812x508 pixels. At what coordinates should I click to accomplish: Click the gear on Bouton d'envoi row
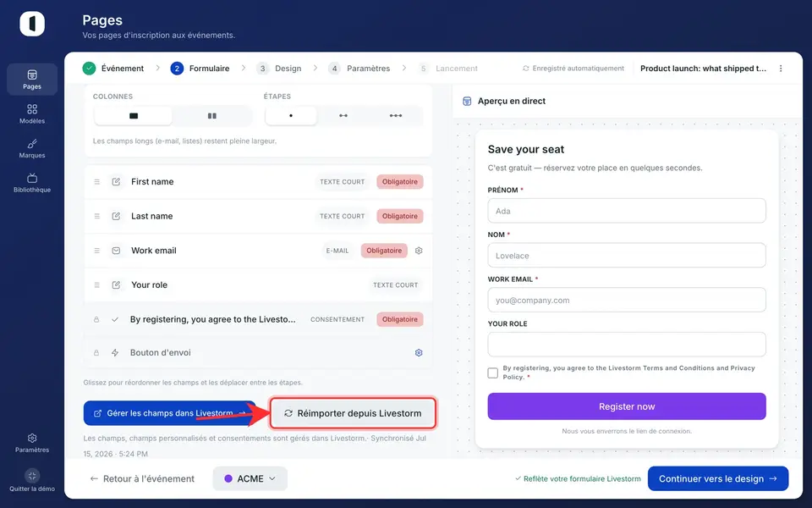click(419, 352)
